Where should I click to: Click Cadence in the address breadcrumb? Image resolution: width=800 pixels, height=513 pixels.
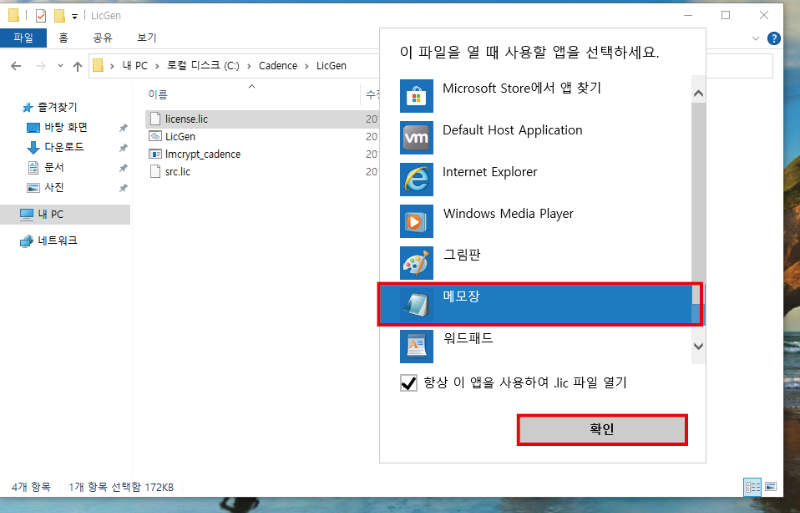click(x=278, y=66)
